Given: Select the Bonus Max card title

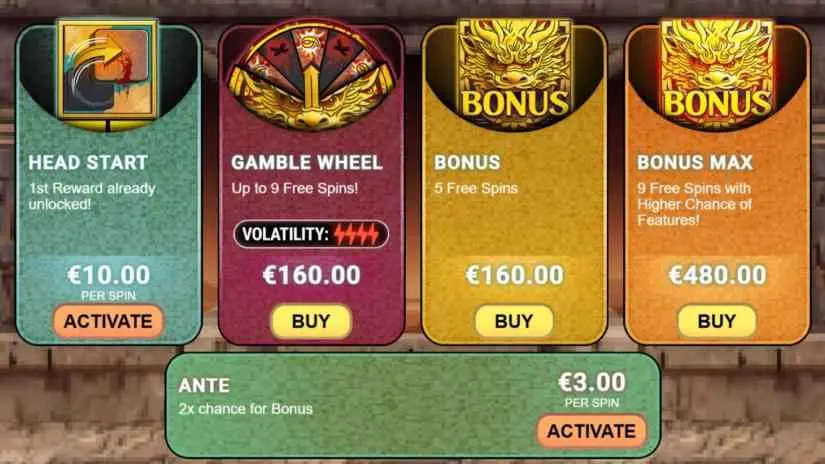Looking at the screenshot, I should (x=695, y=163).
